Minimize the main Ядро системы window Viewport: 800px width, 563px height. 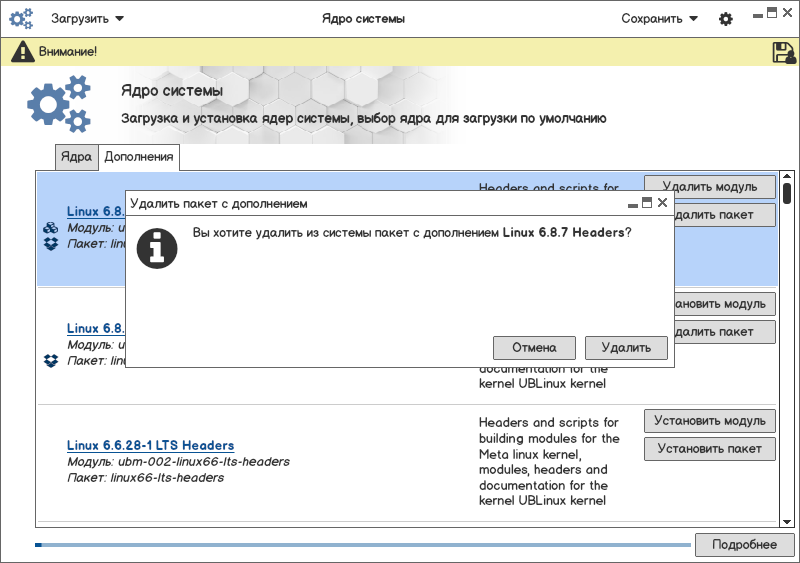coord(758,16)
